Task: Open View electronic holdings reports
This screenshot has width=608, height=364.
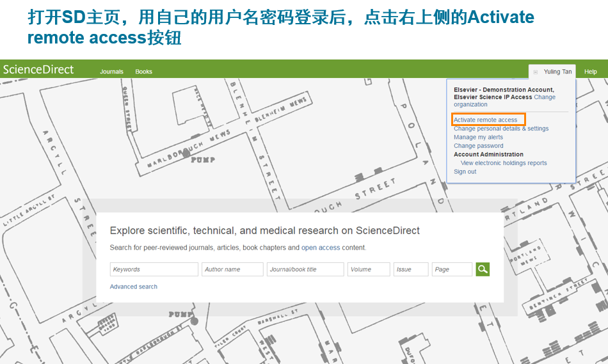Action: (504, 163)
